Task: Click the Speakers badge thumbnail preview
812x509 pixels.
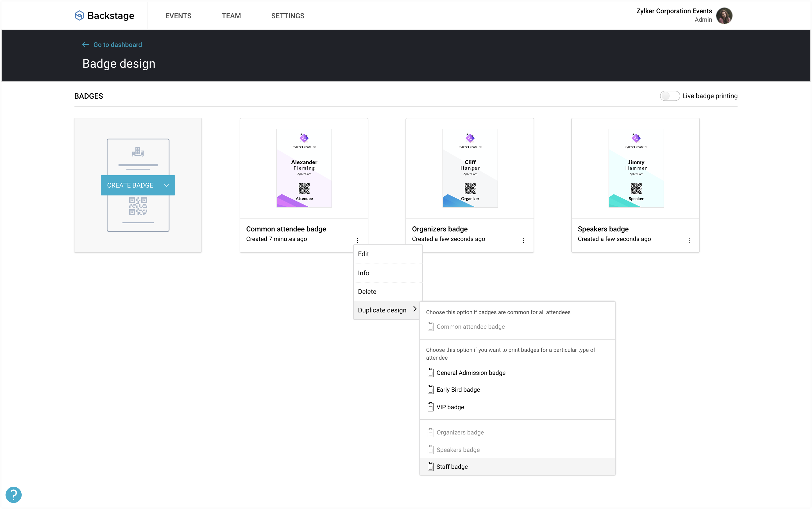Action: click(636, 168)
